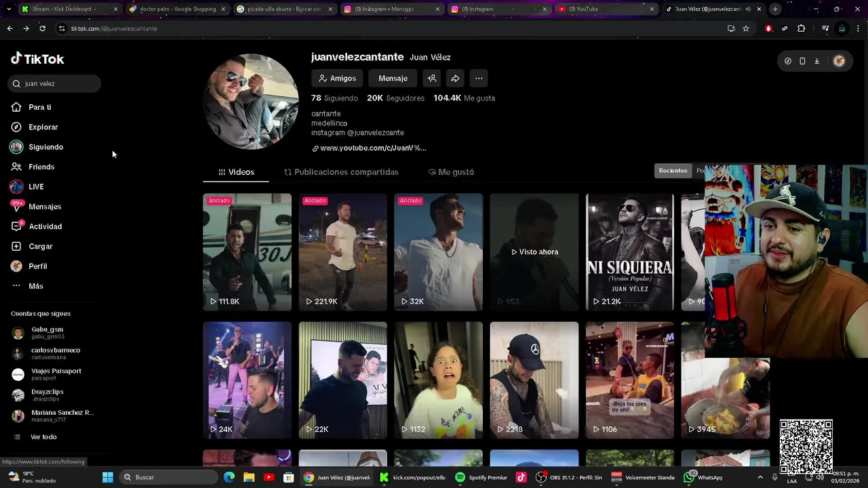Screen dimensions: 868x488
Task: Open a new browser tab
Action: click(775, 9)
